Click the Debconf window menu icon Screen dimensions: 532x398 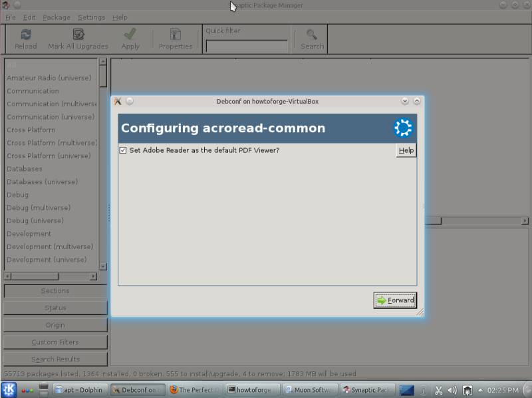[118, 101]
